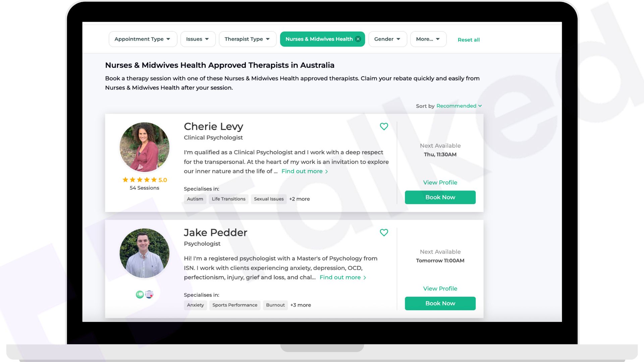
Task: Expand the Issues filter dropdown
Action: [198, 39]
